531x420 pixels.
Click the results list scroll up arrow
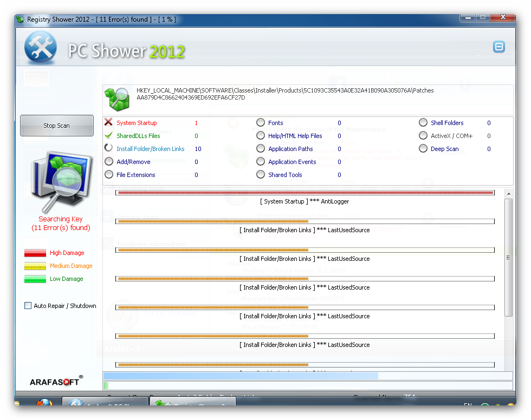pos(508,194)
